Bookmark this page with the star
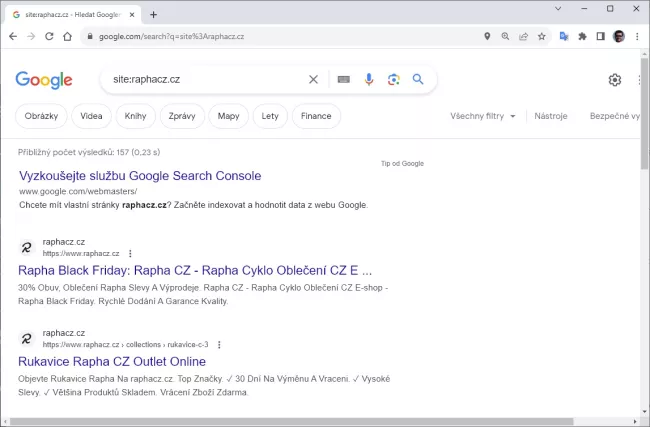 click(x=542, y=36)
